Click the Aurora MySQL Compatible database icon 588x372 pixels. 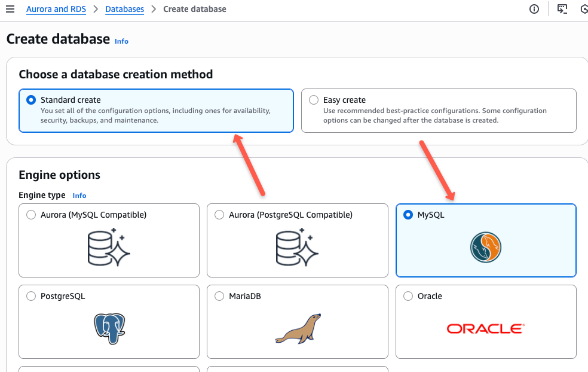[109, 247]
